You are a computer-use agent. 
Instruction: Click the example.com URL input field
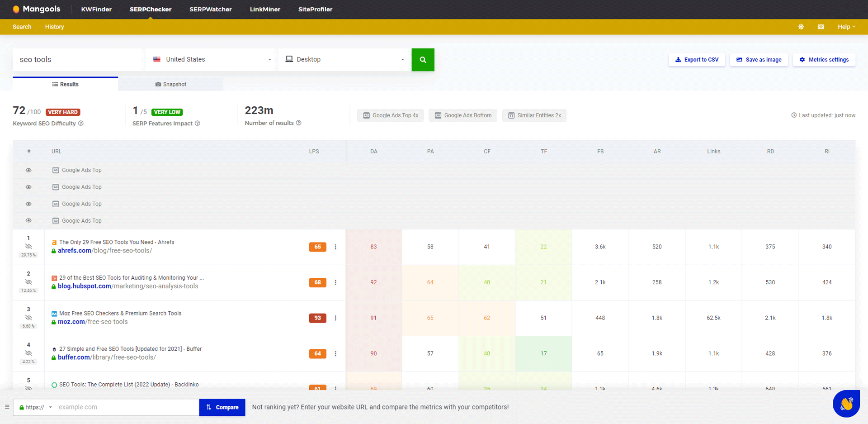click(127, 407)
